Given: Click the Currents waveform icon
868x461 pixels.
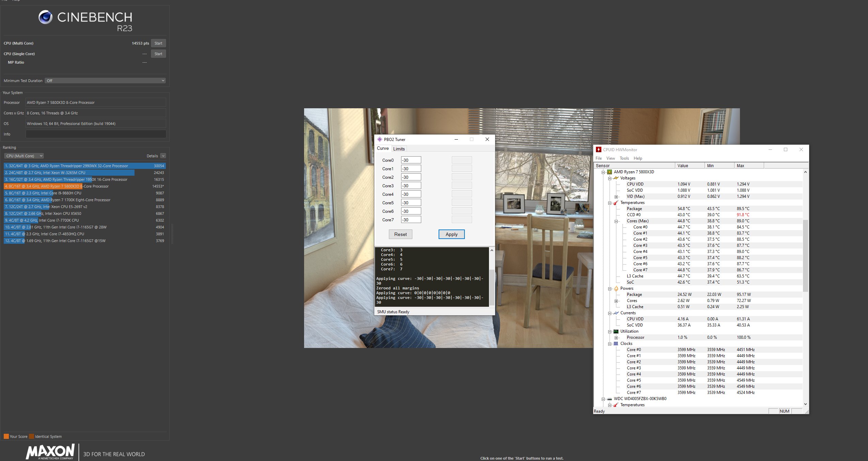Looking at the screenshot, I should (616, 313).
